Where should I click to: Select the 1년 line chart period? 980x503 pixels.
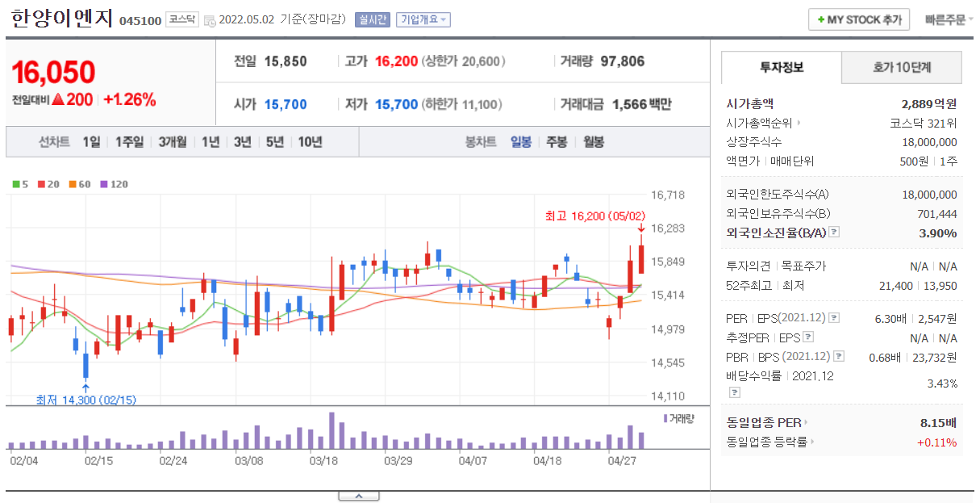tap(211, 142)
